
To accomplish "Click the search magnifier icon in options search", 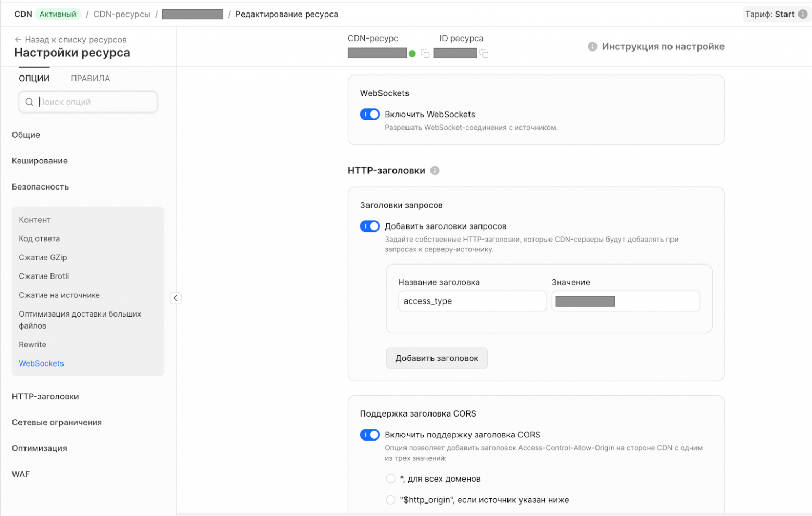I will (x=29, y=102).
